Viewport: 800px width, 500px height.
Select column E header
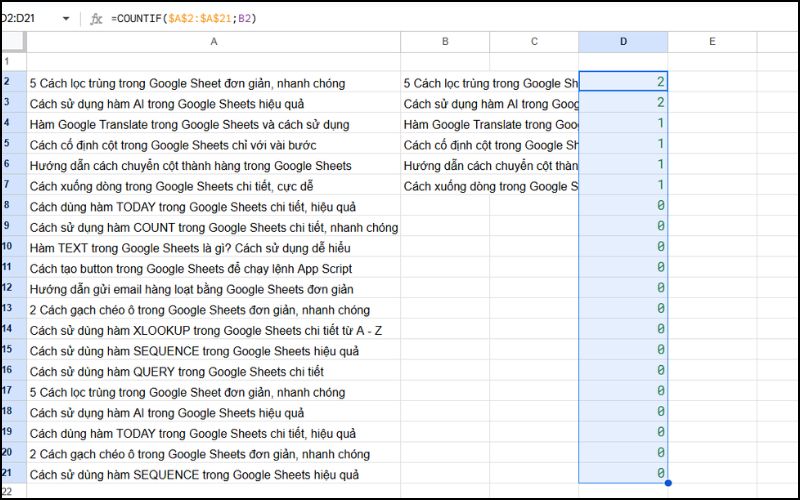712,42
